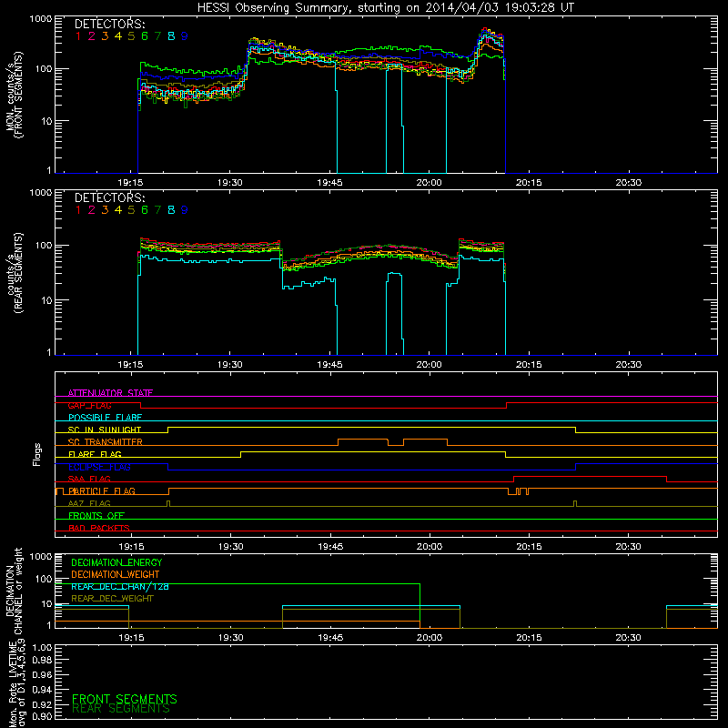728x728 pixels.
Task: Click detector 2 legend number in front segments plot
Action: pos(92,36)
